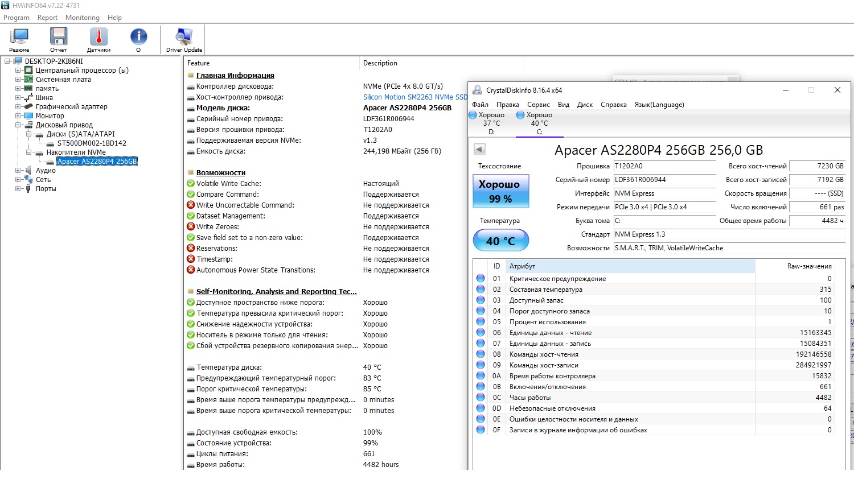Click the blue status circle for attribute 05

point(481,322)
